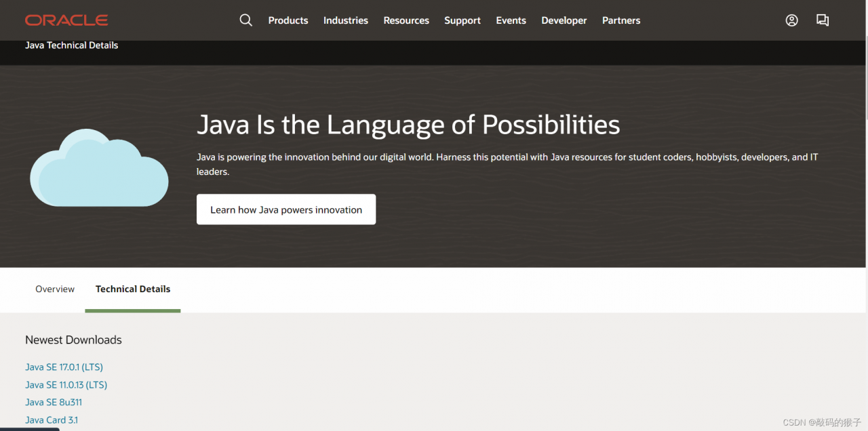Open the Products menu

pos(288,20)
